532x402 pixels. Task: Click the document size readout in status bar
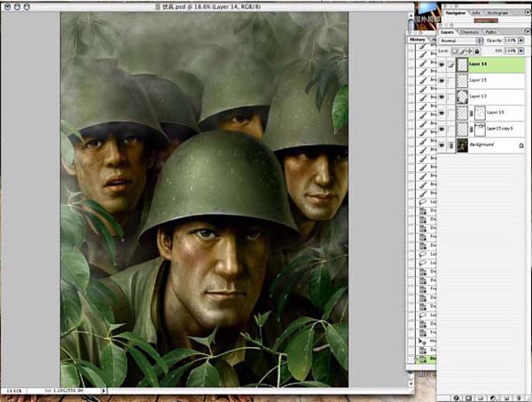[x=64, y=390]
